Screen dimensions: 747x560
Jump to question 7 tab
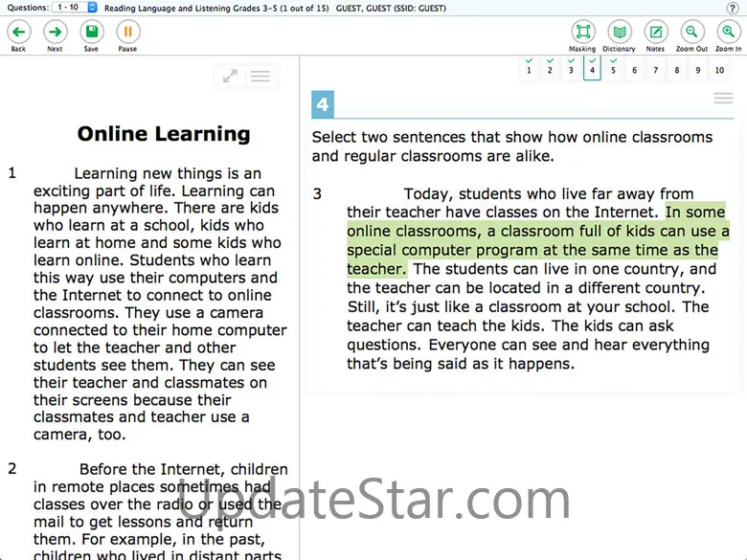(655, 70)
